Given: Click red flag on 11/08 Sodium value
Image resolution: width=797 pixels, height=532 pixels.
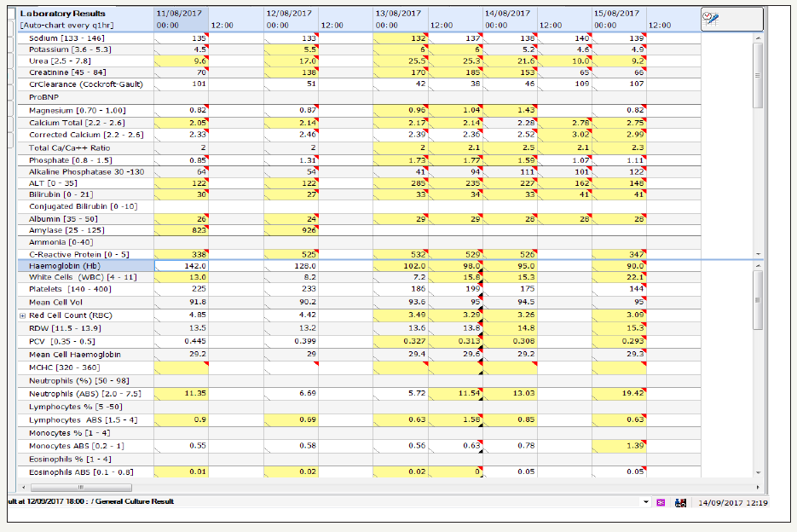Looking at the screenshot, I should [206, 35].
